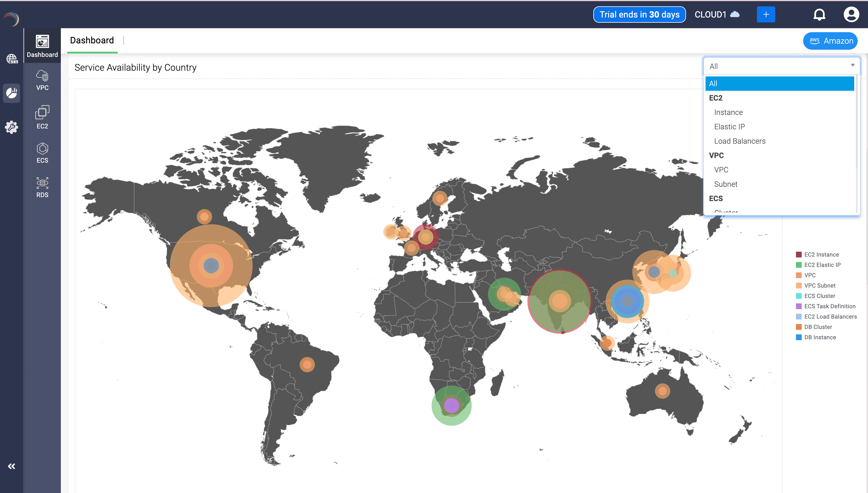Viewport: 868px width, 493px height.
Task: Collapse the sidebar using the double-chevron
Action: point(12,466)
